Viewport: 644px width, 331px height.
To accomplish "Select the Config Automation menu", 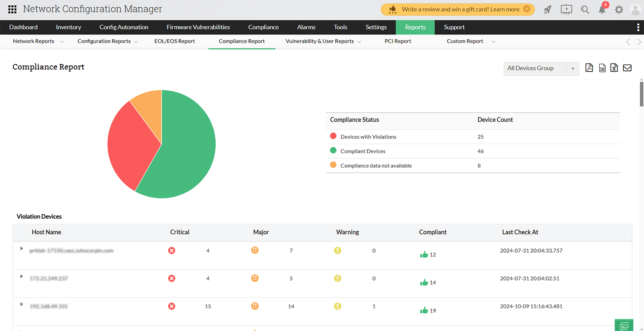I will 124,27.
